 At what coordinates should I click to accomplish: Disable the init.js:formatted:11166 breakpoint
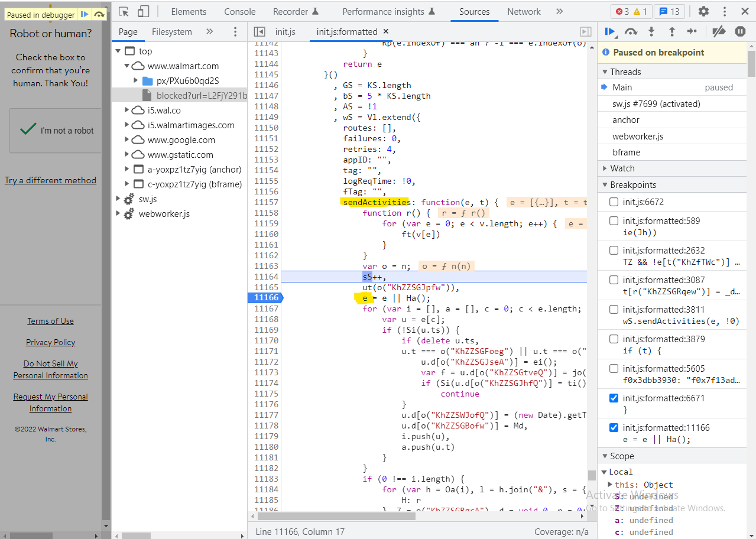tap(614, 428)
